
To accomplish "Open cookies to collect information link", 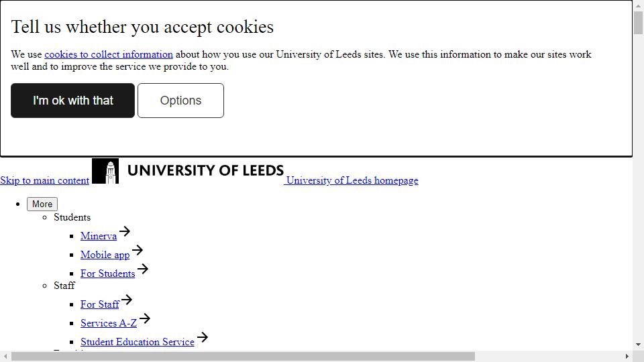I will click(x=109, y=54).
